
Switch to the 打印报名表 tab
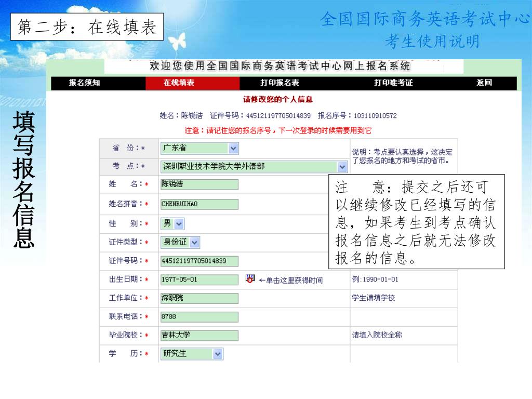pos(280,83)
